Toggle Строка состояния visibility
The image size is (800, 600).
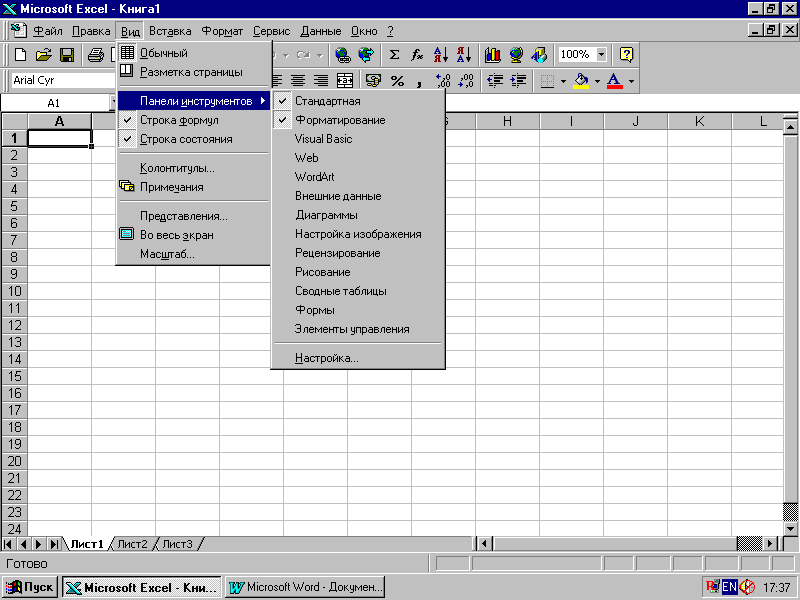tap(194, 139)
